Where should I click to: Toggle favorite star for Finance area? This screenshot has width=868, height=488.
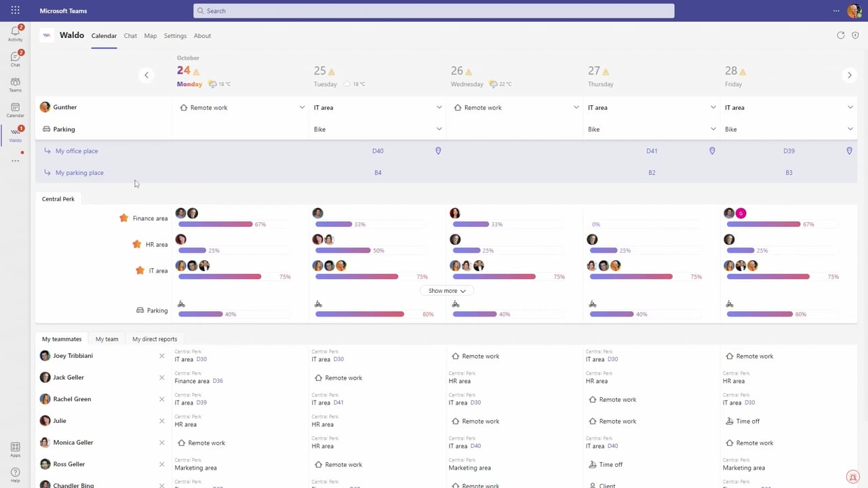coord(123,218)
